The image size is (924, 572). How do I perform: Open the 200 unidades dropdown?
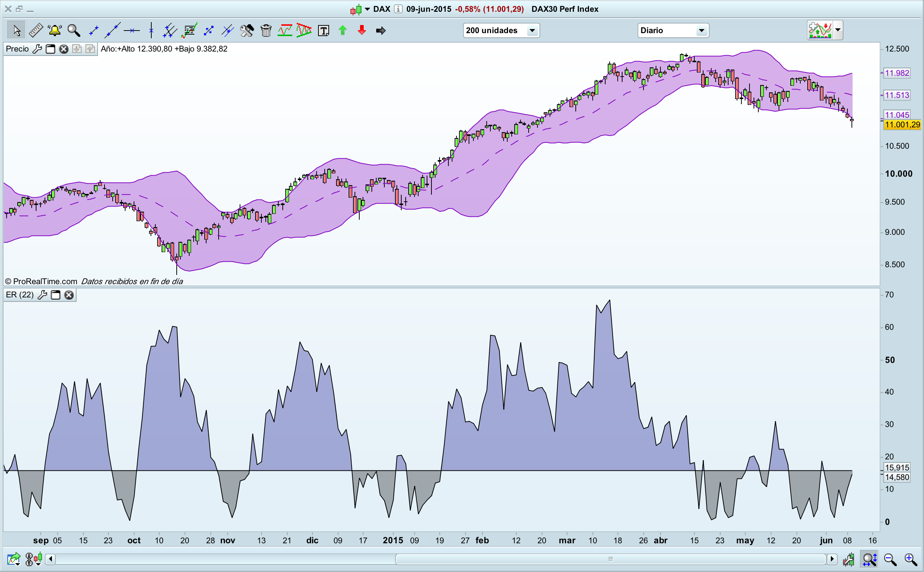tap(532, 30)
